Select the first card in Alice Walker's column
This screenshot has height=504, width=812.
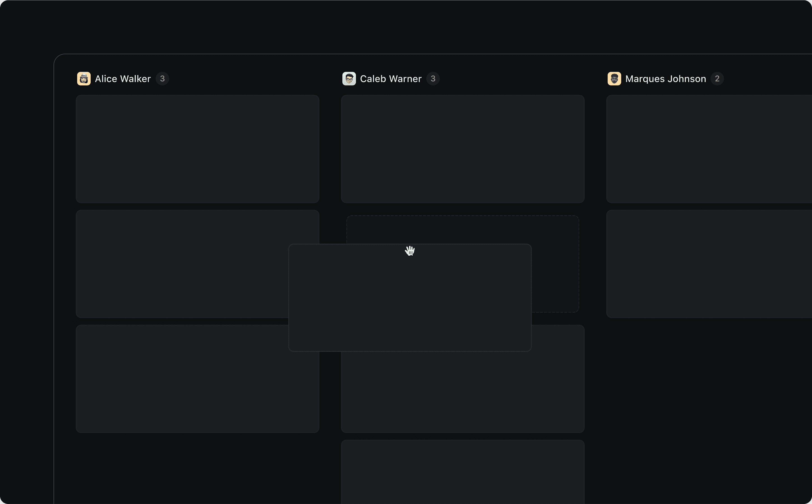coord(197,149)
